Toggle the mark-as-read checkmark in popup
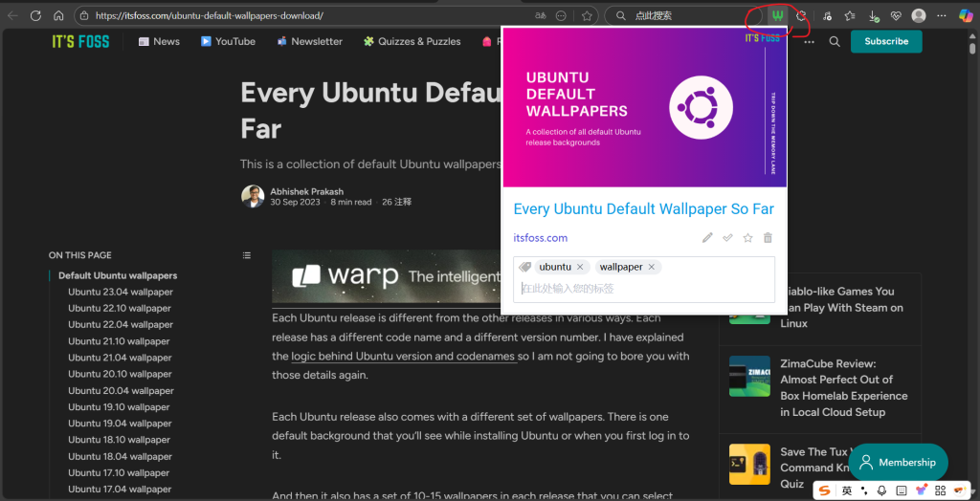The image size is (980, 501). tap(727, 238)
